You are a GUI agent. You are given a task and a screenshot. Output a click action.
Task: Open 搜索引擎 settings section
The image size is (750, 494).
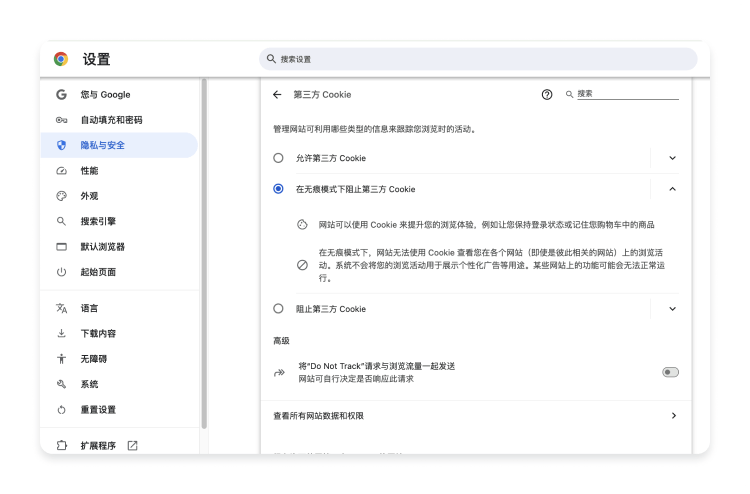pyautogui.click(x=119, y=221)
